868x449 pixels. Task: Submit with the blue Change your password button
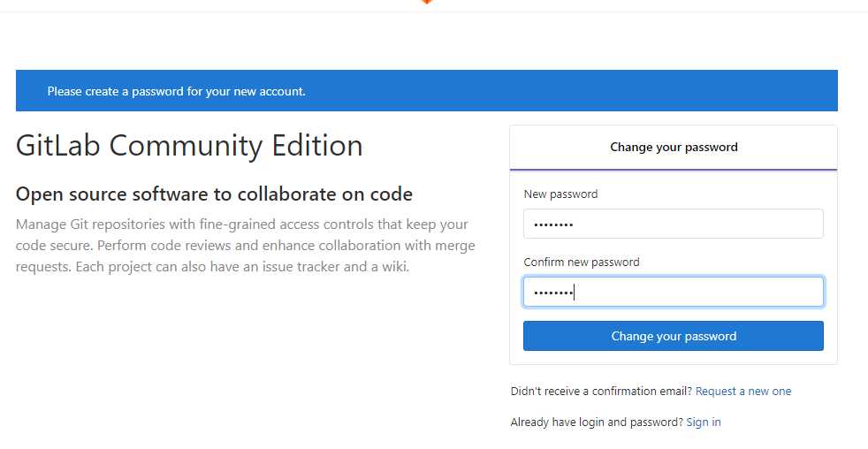(x=674, y=336)
